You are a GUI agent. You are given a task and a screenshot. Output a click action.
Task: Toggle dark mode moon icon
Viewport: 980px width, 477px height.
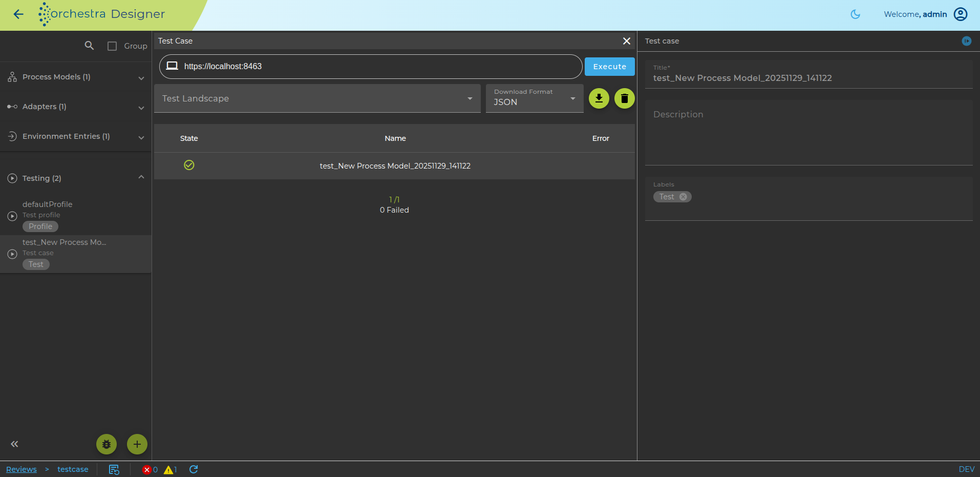coord(855,14)
